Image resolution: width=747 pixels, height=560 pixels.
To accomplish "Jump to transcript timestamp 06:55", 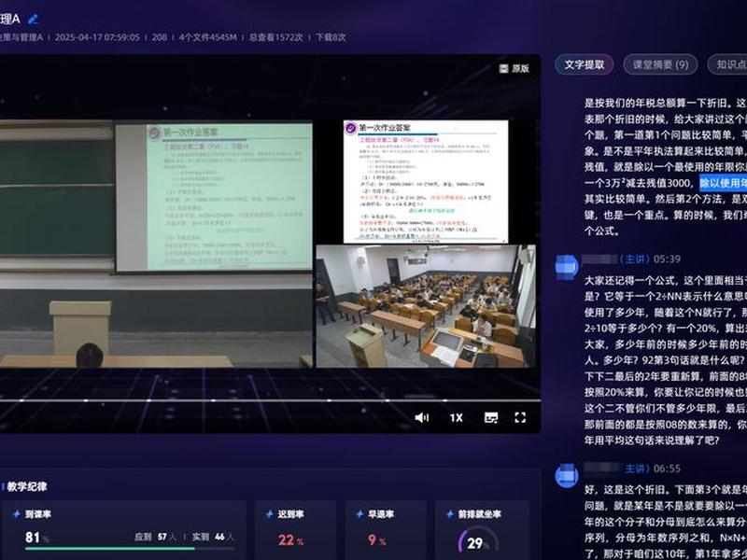I will (667, 469).
